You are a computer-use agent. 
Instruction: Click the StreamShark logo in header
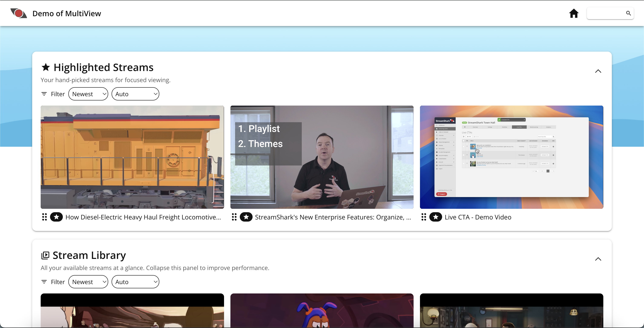coord(19,13)
